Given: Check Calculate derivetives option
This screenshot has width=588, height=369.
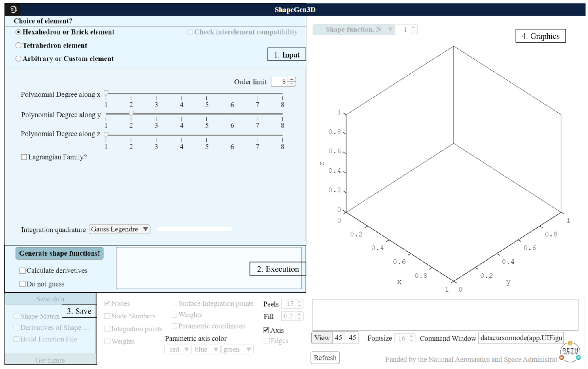Looking at the screenshot, I should point(23,270).
